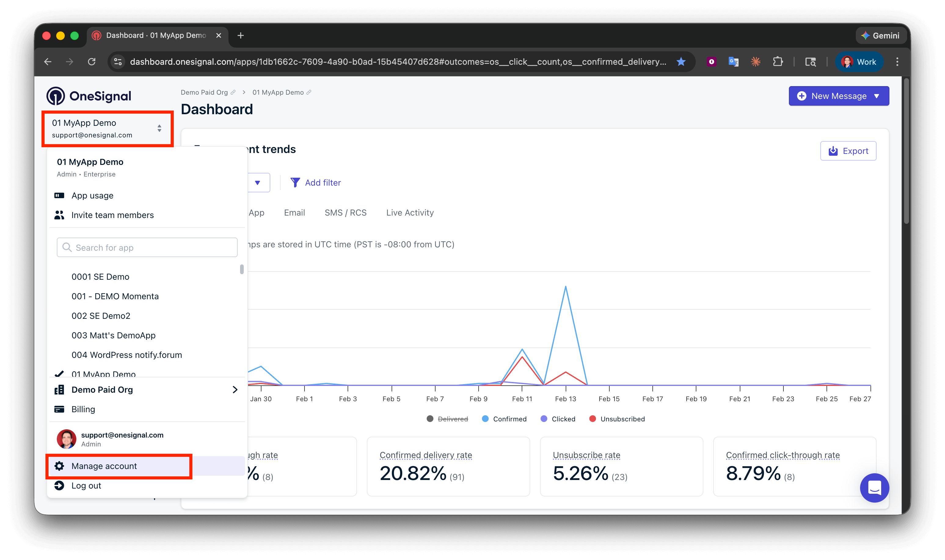Click the App usage icon
The height and width of the screenshot is (560, 945).
pos(59,195)
